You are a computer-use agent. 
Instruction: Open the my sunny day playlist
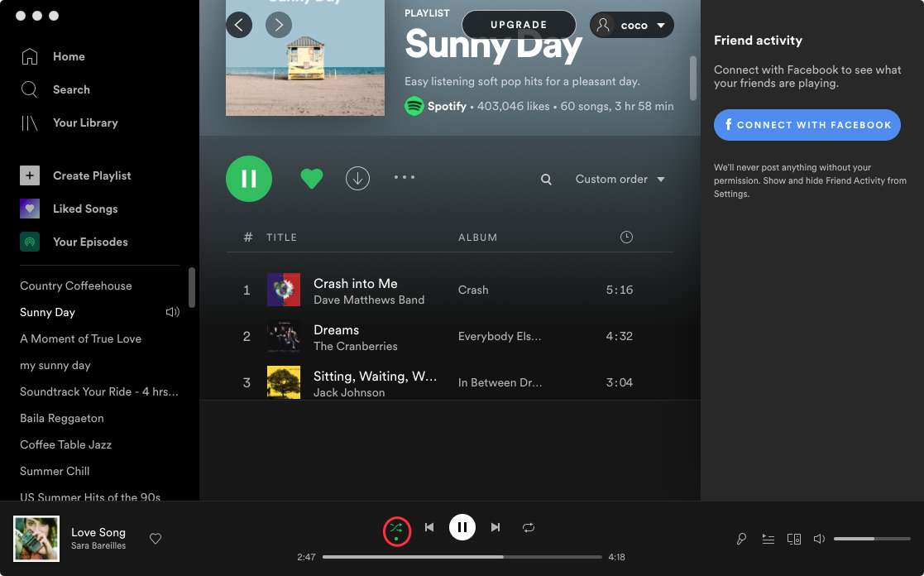(55, 366)
